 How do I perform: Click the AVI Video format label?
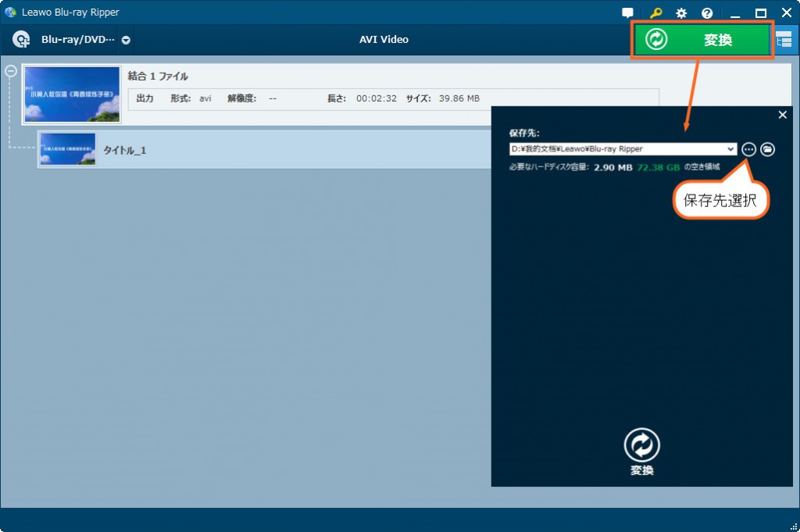384,39
